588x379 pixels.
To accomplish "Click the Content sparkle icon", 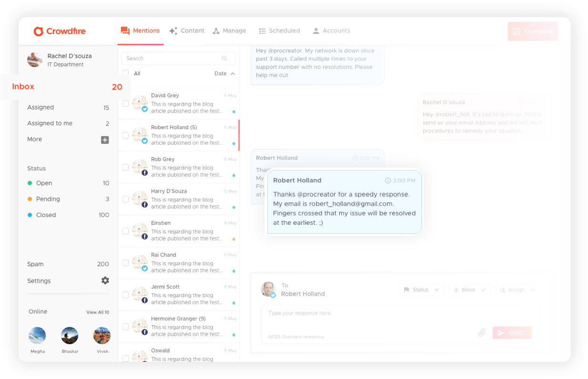I will pos(173,31).
